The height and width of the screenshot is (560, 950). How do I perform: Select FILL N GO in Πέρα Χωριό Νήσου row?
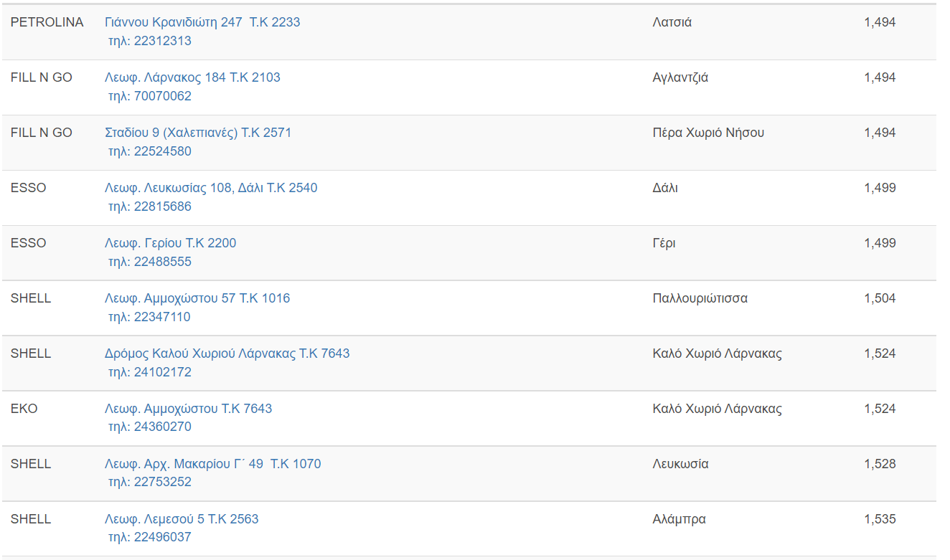click(x=42, y=133)
